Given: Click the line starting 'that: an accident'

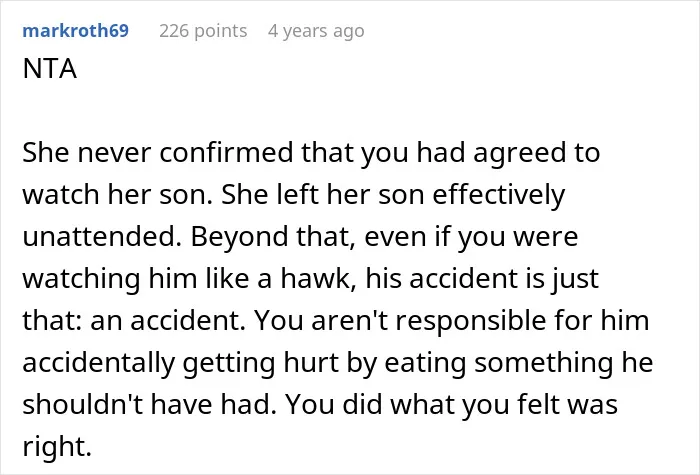Looking at the screenshot, I should click(336, 321).
